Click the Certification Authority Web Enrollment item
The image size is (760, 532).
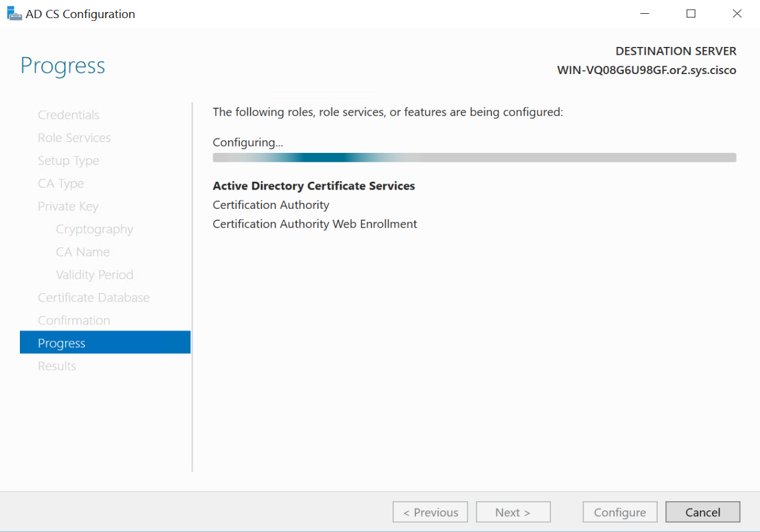tap(315, 224)
